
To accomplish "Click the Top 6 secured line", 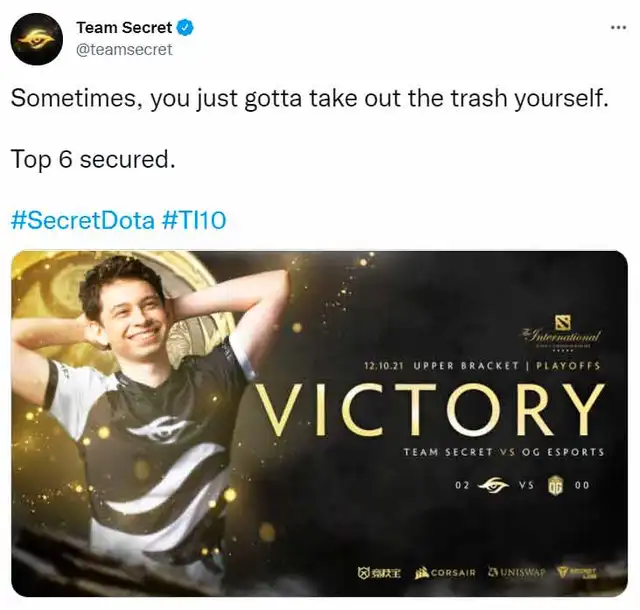I will [93, 159].
